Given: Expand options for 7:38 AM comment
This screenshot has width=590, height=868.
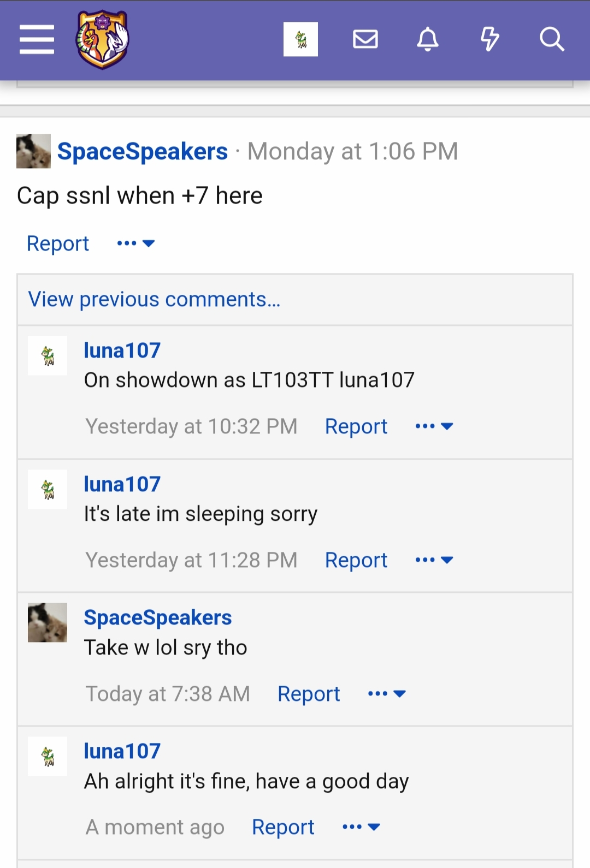Looking at the screenshot, I should pos(387,694).
